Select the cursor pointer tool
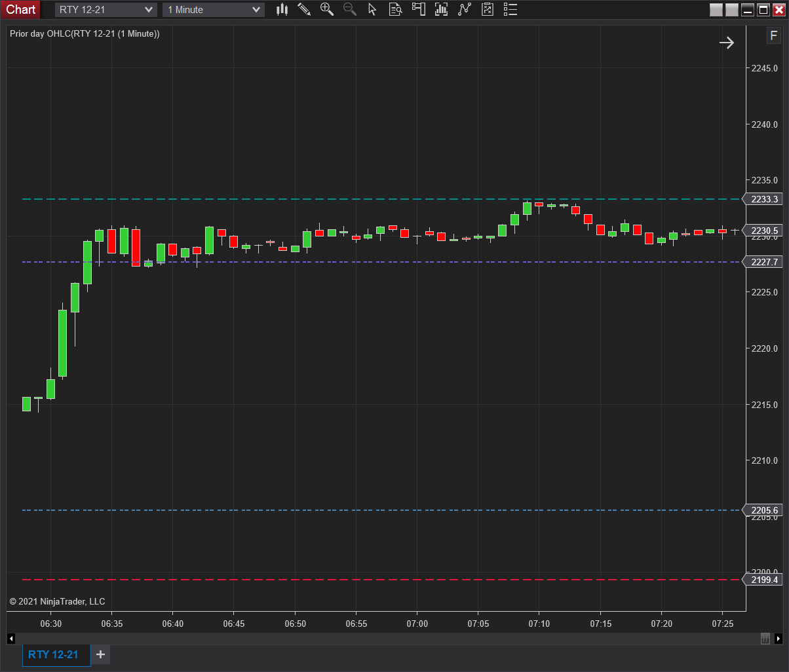 pyautogui.click(x=372, y=9)
